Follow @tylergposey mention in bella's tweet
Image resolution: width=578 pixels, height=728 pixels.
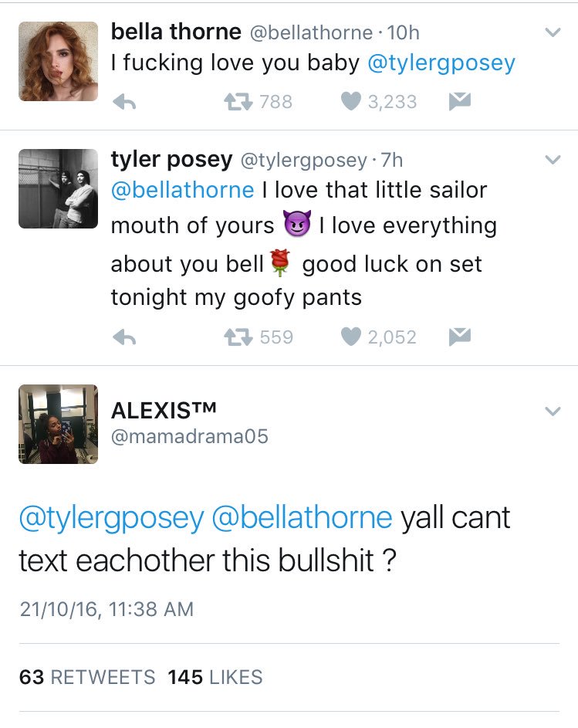pos(441,63)
